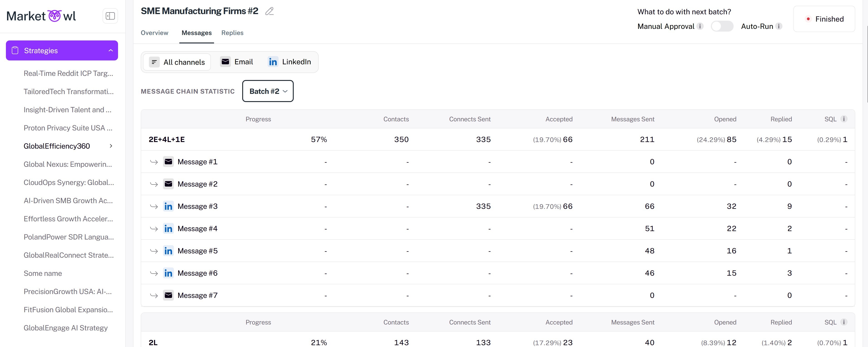
Task: Toggle the Manual Approval / Auto-Run switch
Action: [722, 26]
